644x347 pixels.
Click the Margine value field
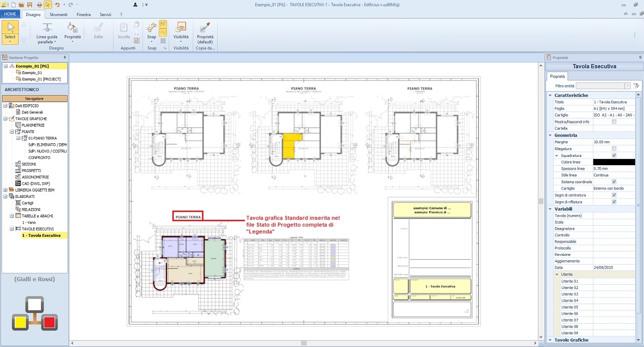613,142
